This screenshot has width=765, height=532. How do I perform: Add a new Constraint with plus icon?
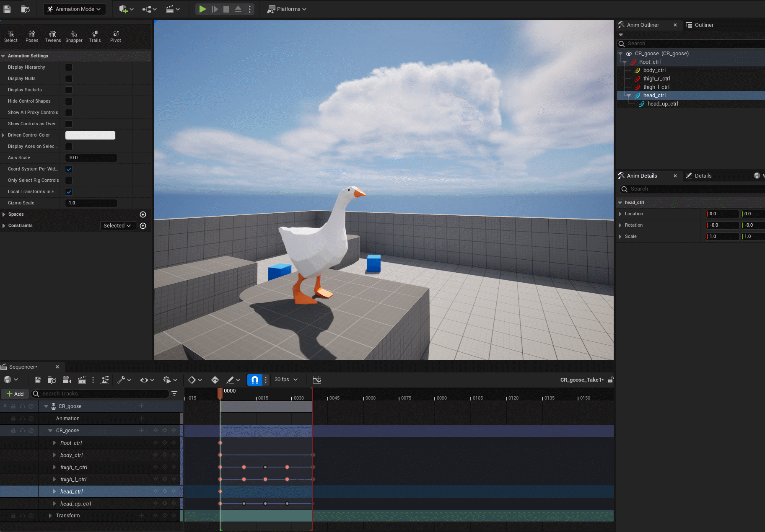pos(143,226)
